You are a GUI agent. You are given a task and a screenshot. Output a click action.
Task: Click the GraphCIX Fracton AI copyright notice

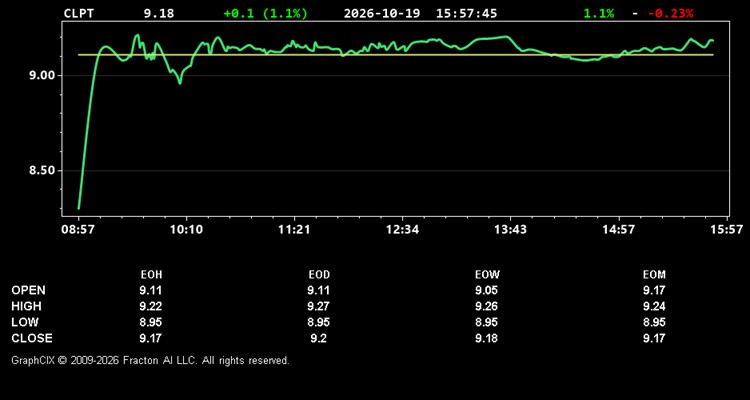point(150,360)
